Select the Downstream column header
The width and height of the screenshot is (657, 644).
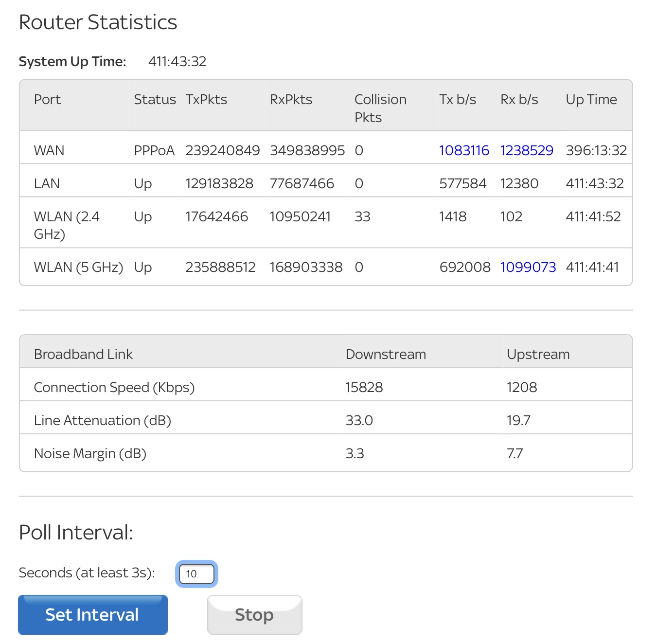coord(385,354)
